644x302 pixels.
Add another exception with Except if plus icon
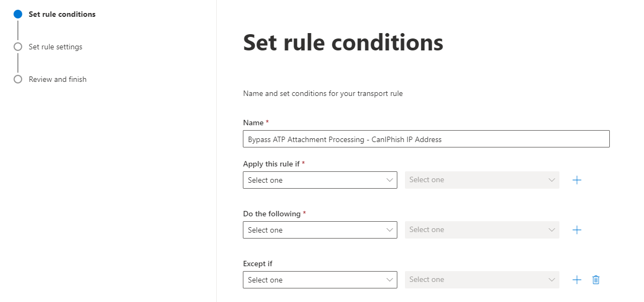click(577, 280)
